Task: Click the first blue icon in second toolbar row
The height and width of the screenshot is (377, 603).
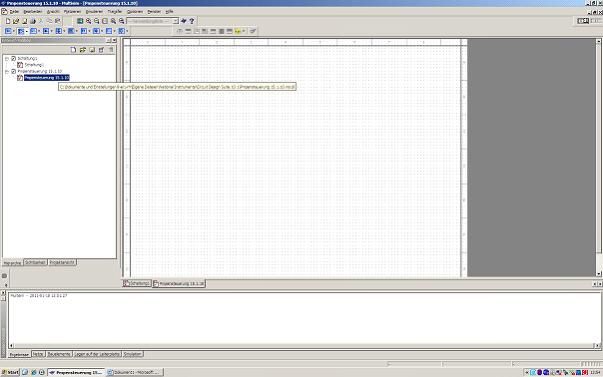Action: tap(8, 31)
